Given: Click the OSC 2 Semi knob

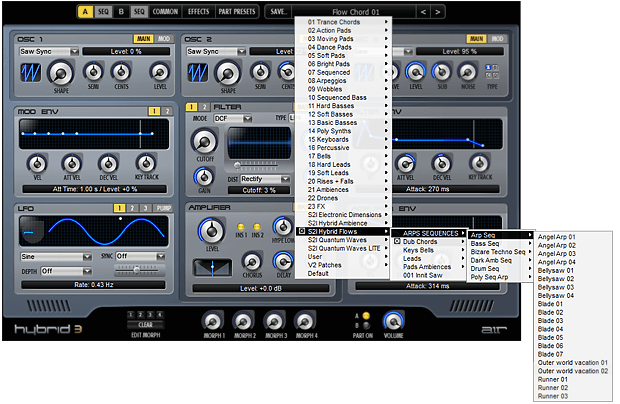Looking at the screenshot, I should click(260, 72).
